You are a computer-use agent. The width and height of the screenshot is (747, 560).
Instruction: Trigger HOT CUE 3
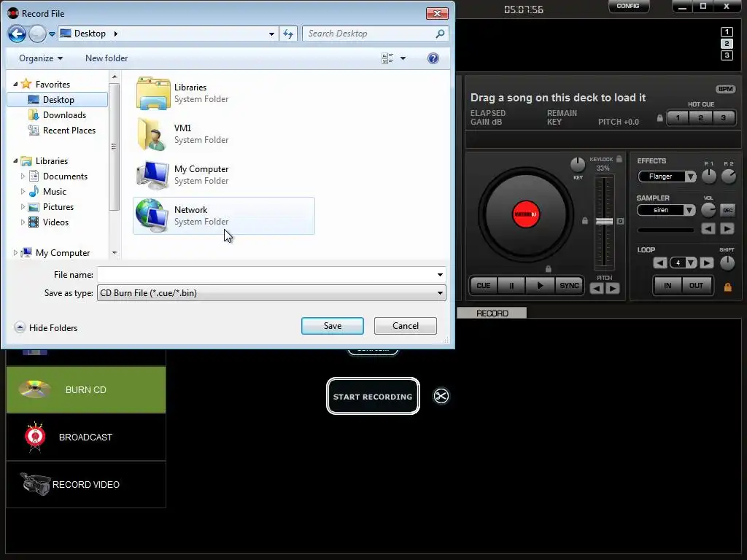[x=724, y=117]
